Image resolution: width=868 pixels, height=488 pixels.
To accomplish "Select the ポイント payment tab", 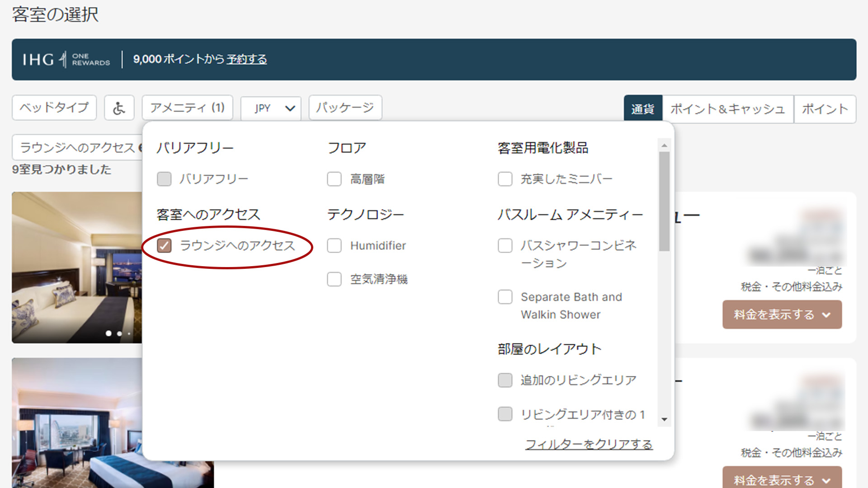I will coord(825,109).
